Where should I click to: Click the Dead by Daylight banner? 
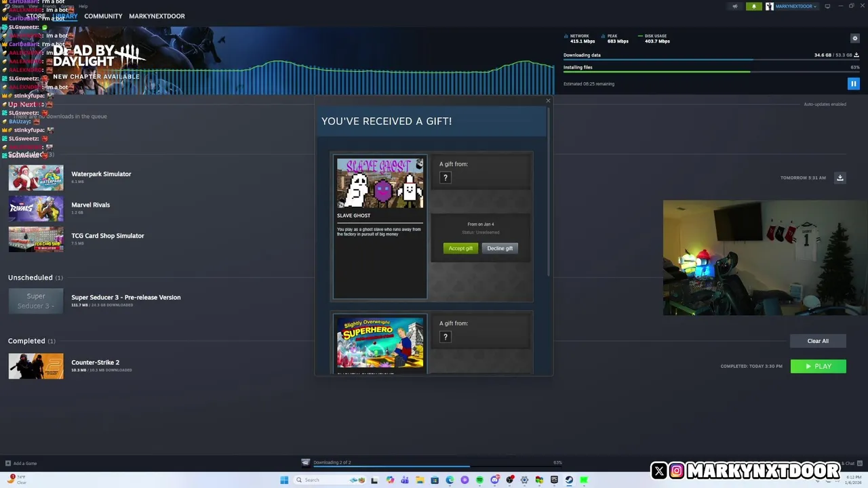pyautogui.click(x=277, y=61)
